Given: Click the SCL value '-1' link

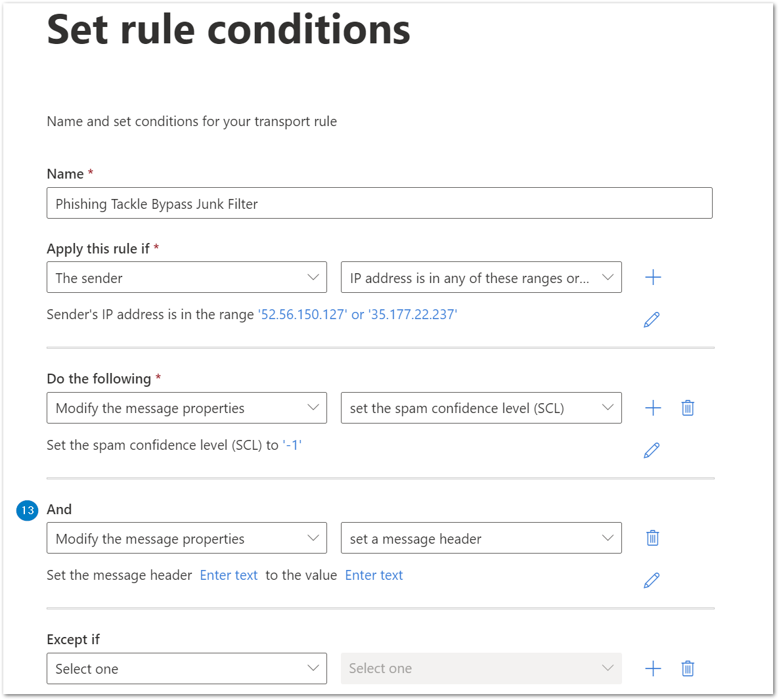Looking at the screenshot, I should tap(292, 445).
